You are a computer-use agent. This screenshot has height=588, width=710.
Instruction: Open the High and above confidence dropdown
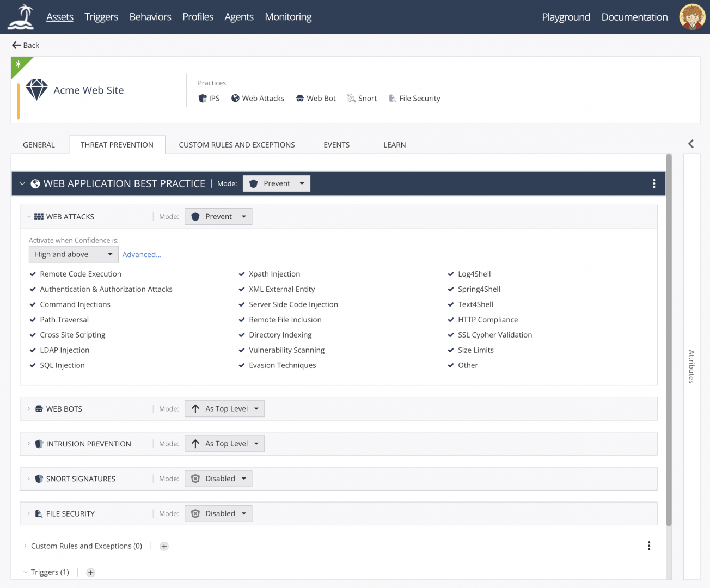tap(74, 254)
